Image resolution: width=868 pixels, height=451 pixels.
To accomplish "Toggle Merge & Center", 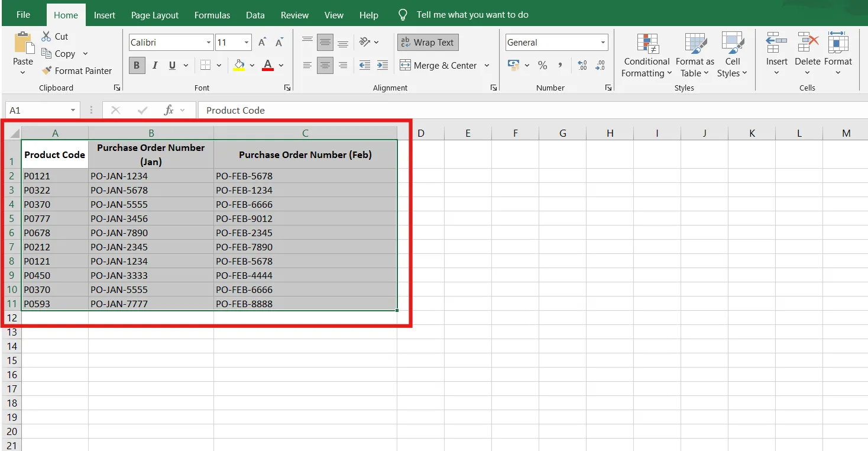I will pos(438,65).
